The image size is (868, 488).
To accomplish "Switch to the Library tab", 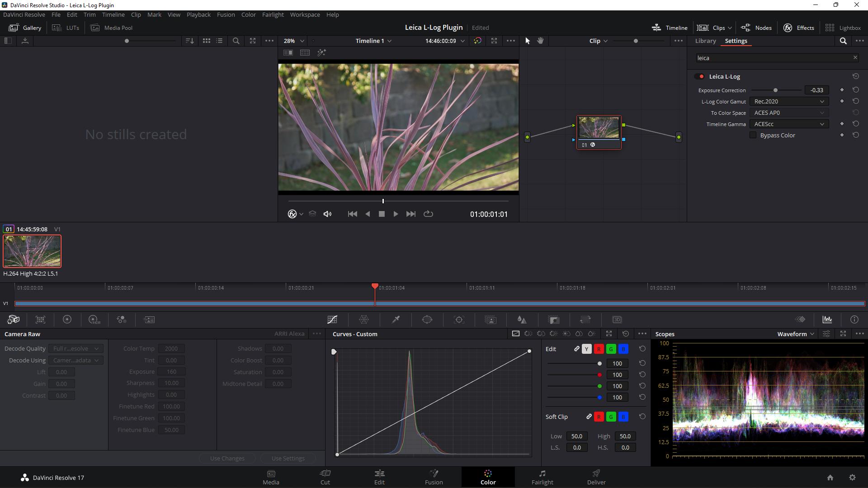I will (705, 41).
